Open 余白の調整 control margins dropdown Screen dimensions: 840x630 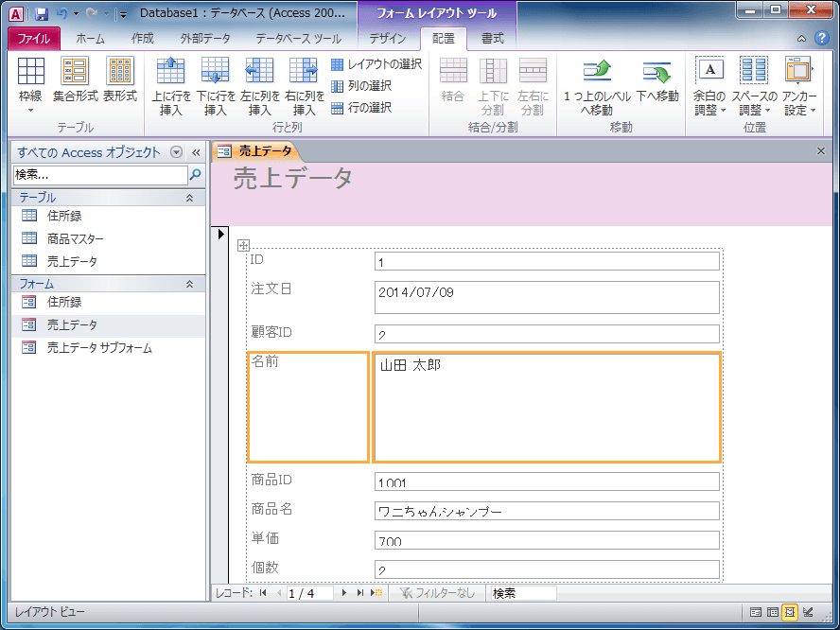point(709,86)
